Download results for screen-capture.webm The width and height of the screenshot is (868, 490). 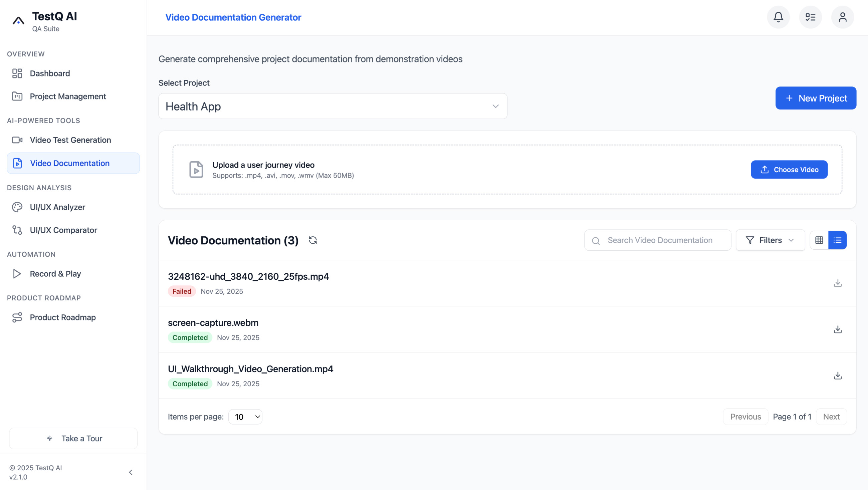(x=838, y=329)
